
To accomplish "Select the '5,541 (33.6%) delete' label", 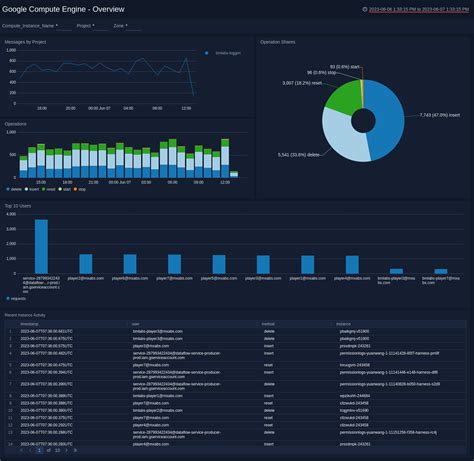I will pyautogui.click(x=299, y=155).
